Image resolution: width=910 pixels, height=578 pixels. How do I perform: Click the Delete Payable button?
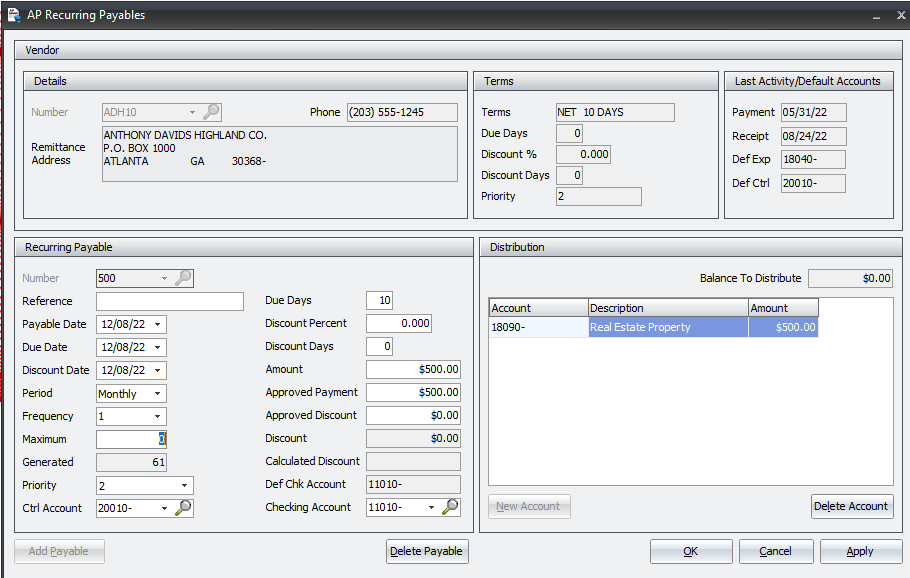pyautogui.click(x=427, y=551)
